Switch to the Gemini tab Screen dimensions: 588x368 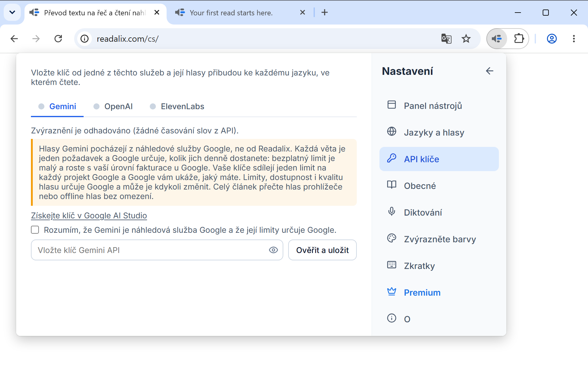pyautogui.click(x=57, y=106)
